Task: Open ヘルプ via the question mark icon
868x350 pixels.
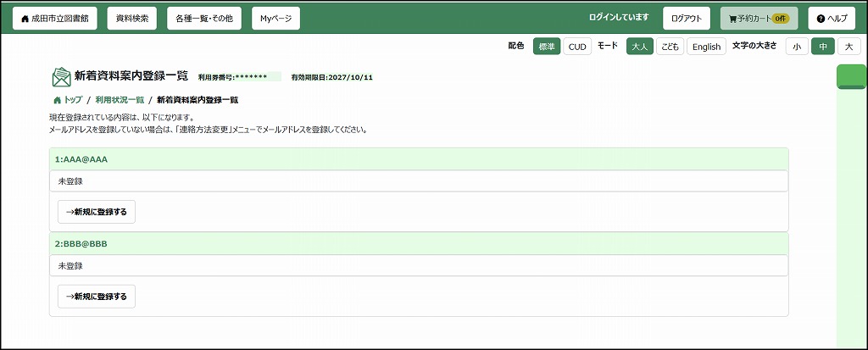Action: (x=821, y=18)
